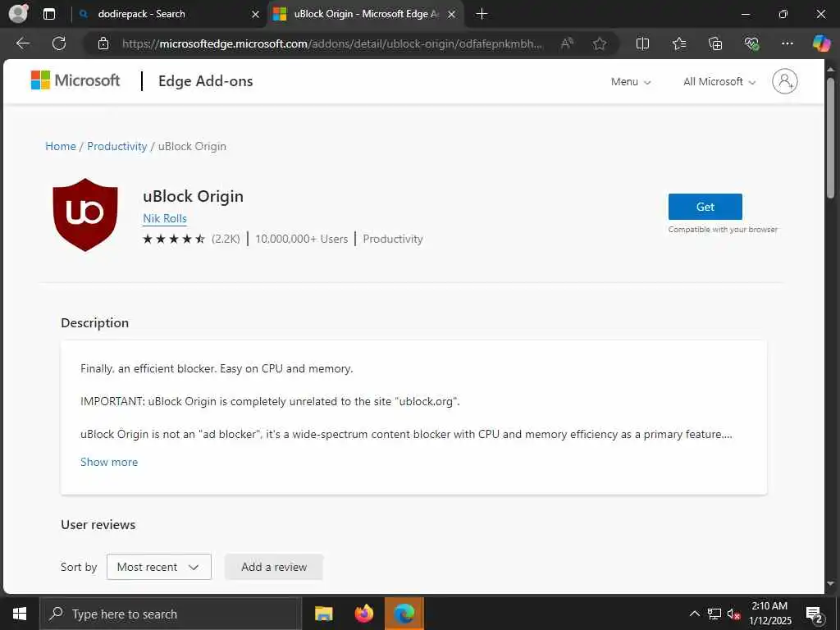Click the 'Compatible with your browser' text

723,230
